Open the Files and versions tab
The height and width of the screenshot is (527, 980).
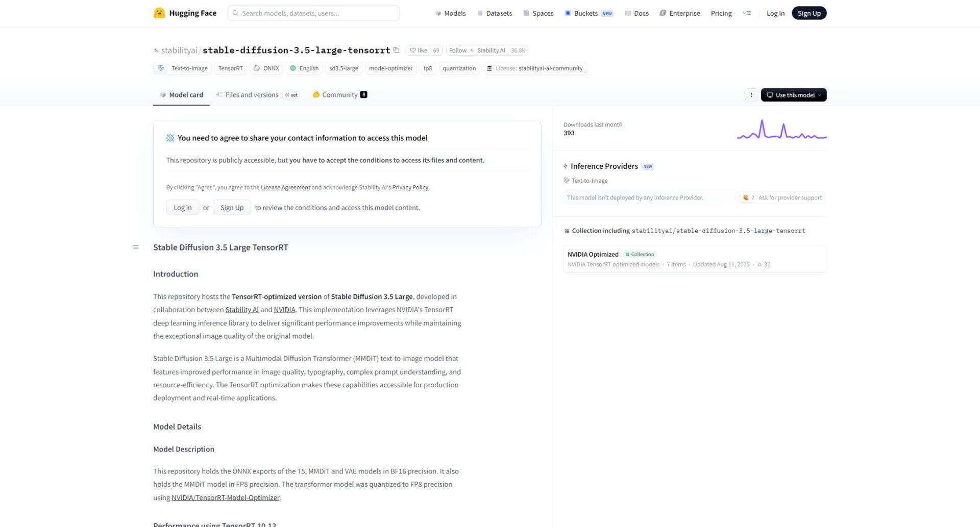coord(258,95)
